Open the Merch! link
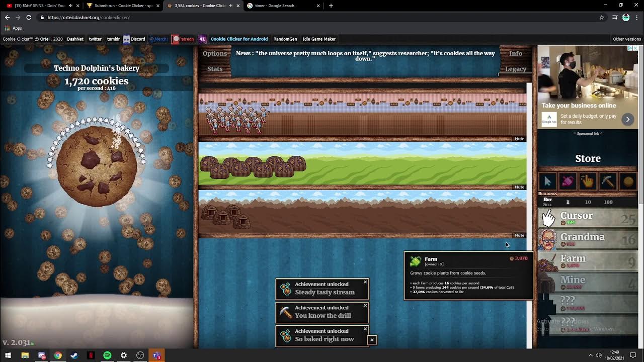 (x=161, y=39)
